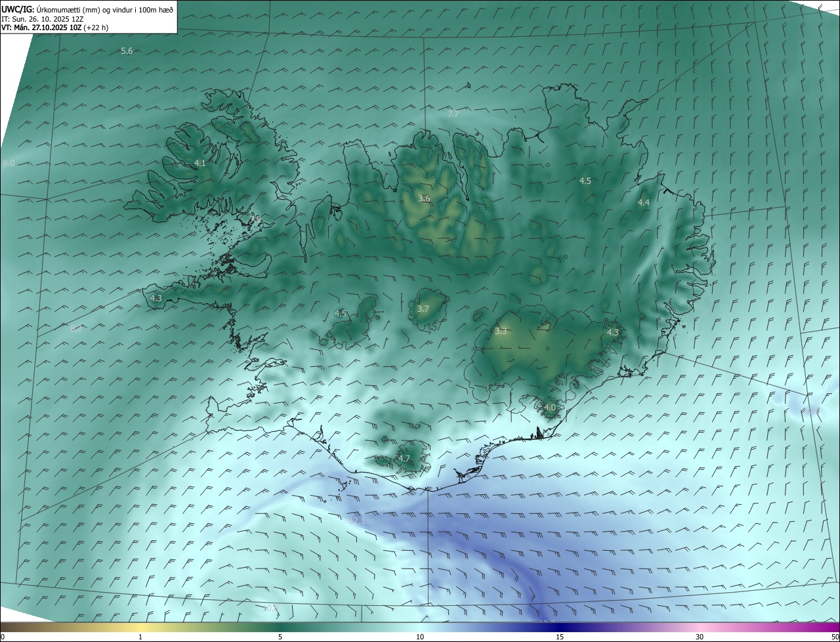Pick the dark navy segment of the color scale
Viewport: 840px width, 642px height.
(560, 627)
